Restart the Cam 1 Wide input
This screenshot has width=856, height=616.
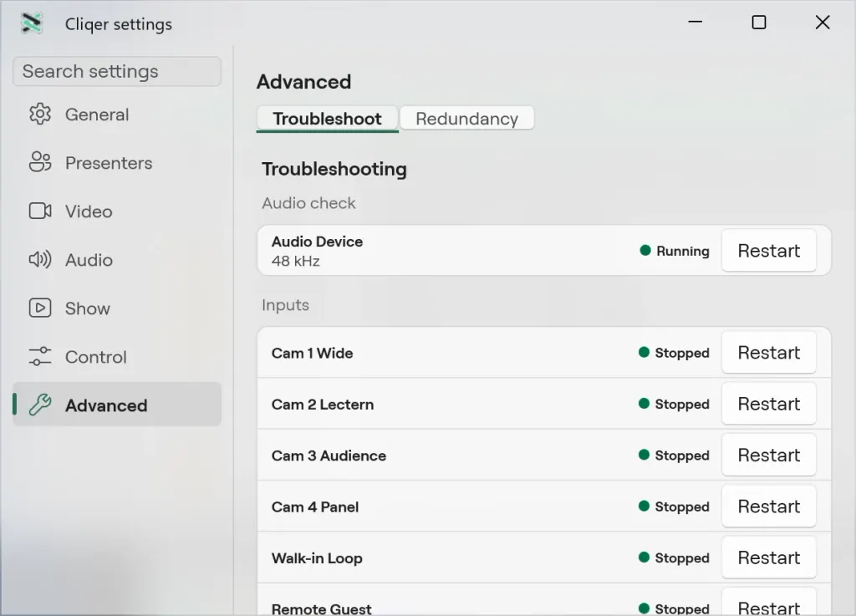coord(769,353)
